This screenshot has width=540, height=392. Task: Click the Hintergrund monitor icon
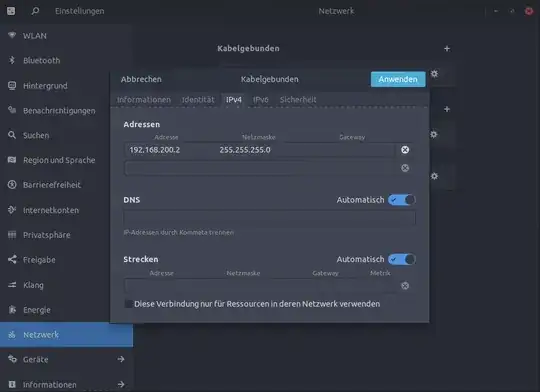[x=12, y=85]
